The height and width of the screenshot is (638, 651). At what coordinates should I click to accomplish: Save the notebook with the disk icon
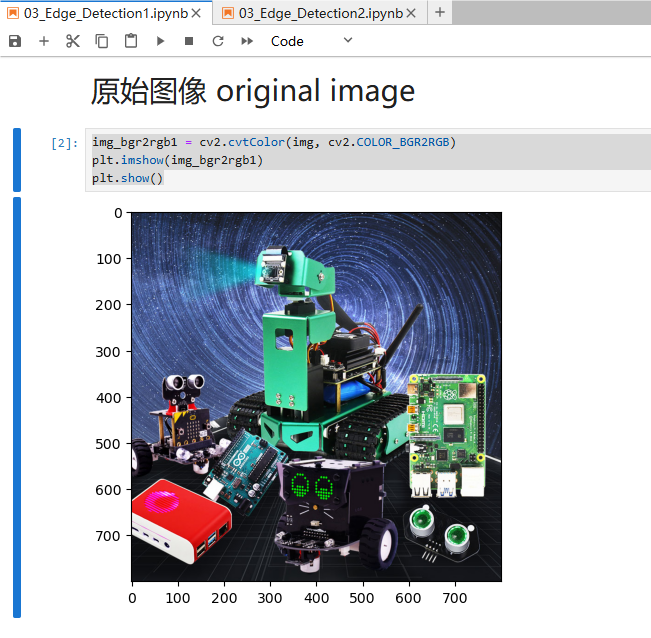pos(15,41)
